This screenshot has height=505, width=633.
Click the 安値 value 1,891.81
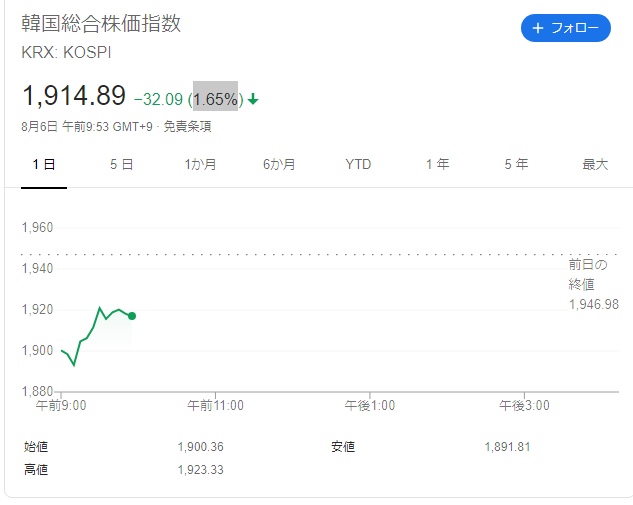coord(507,446)
